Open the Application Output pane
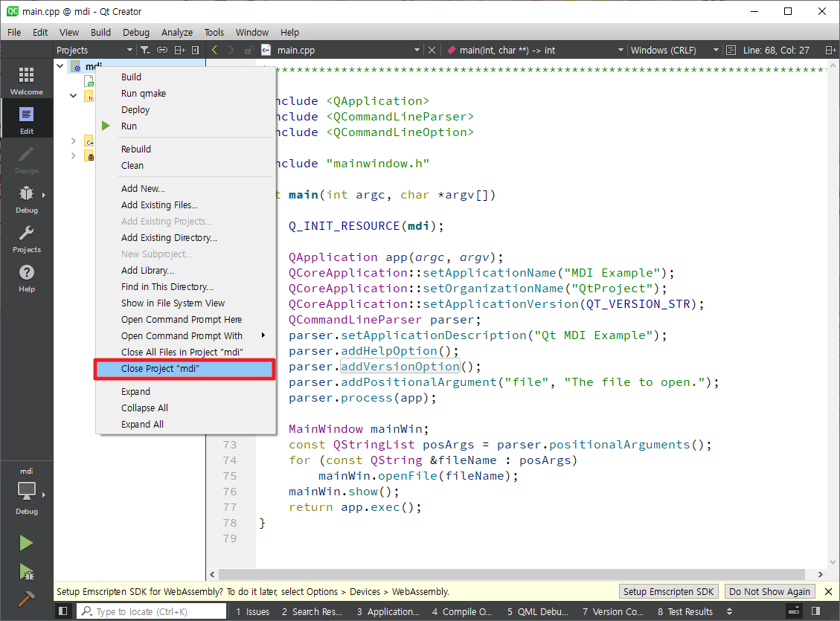Screen dimensions: 840x621 point(388,611)
